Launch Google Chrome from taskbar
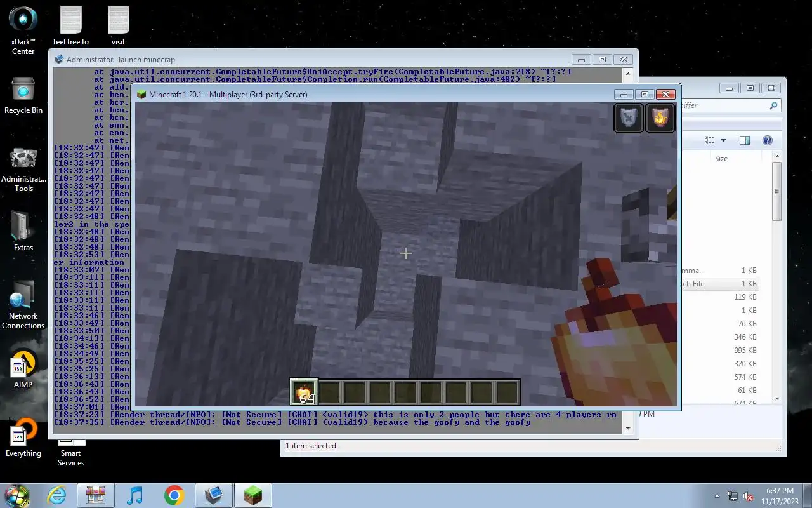Screen dimensions: 812x508 coord(174,495)
